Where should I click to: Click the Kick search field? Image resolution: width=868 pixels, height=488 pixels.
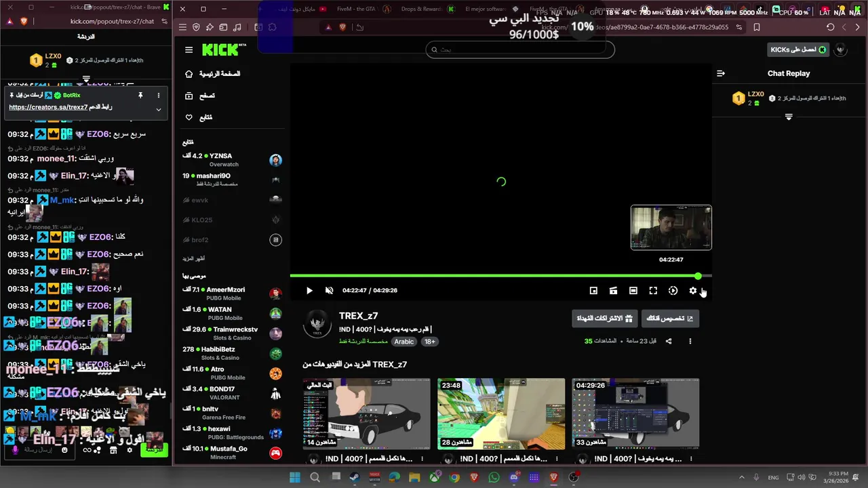pyautogui.click(x=520, y=49)
